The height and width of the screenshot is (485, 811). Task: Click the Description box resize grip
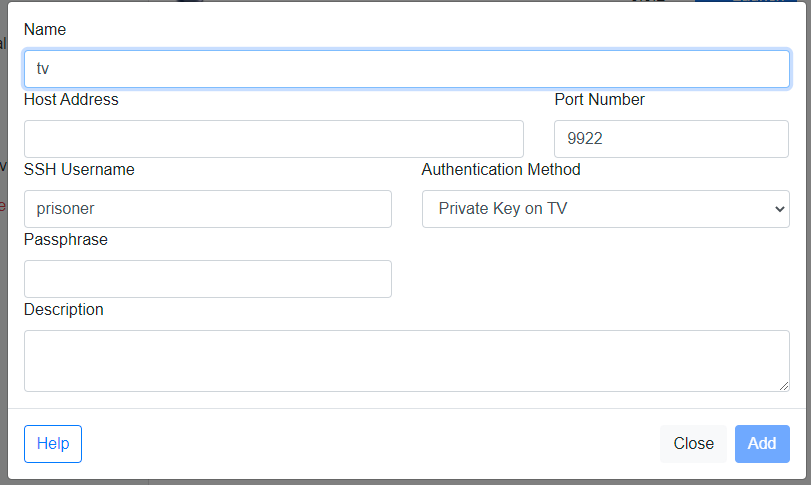[x=784, y=386]
